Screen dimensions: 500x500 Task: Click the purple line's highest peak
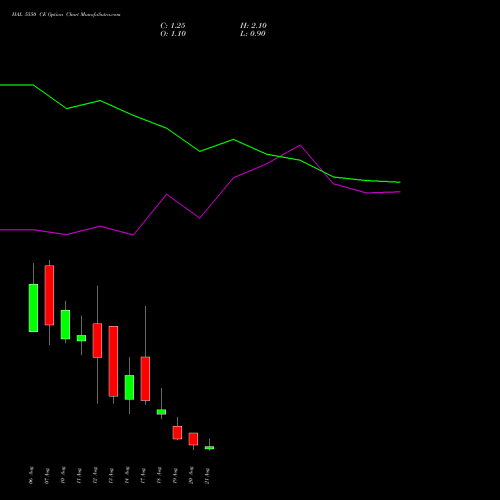300,145
